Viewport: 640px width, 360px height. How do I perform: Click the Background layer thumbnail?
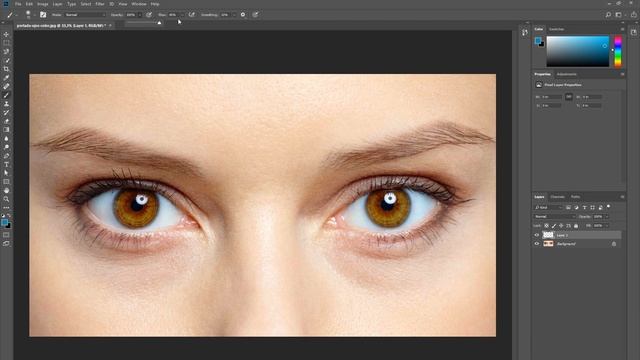[548, 244]
